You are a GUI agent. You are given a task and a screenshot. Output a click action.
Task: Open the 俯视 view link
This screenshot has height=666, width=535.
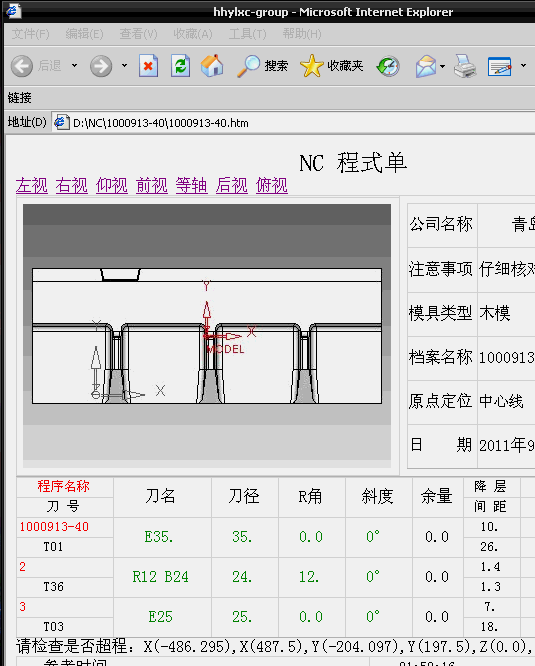(x=272, y=186)
